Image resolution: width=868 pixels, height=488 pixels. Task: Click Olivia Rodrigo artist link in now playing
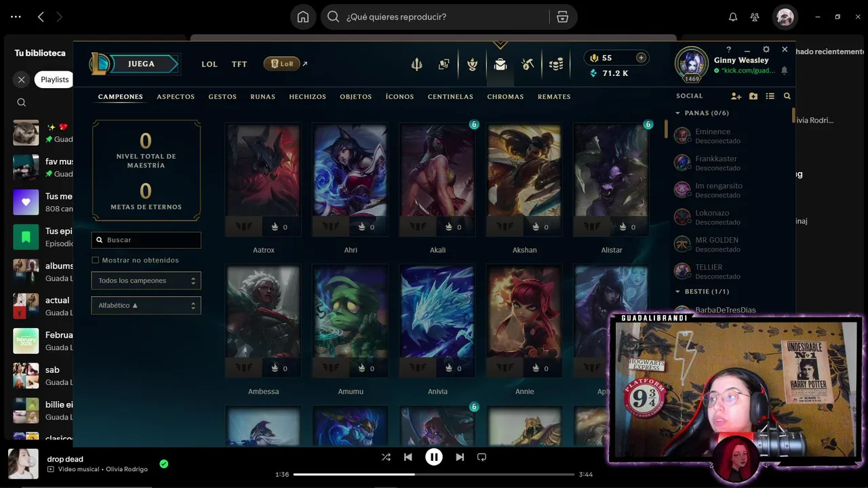(x=127, y=469)
